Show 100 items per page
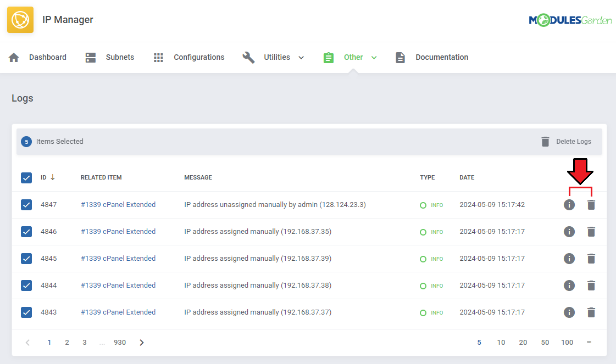This screenshot has width=616, height=364. pos(567,343)
